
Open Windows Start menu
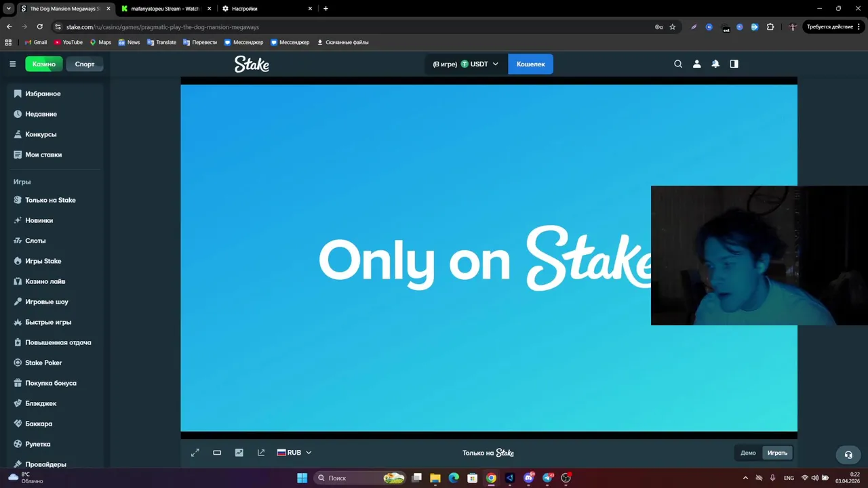click(x=302, y=478)
